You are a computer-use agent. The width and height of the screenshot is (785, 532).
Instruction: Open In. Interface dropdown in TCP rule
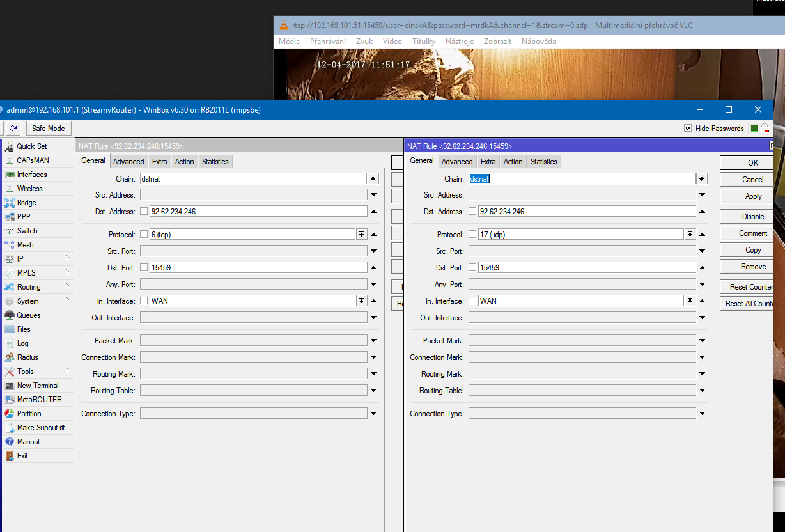pos(362,301)
